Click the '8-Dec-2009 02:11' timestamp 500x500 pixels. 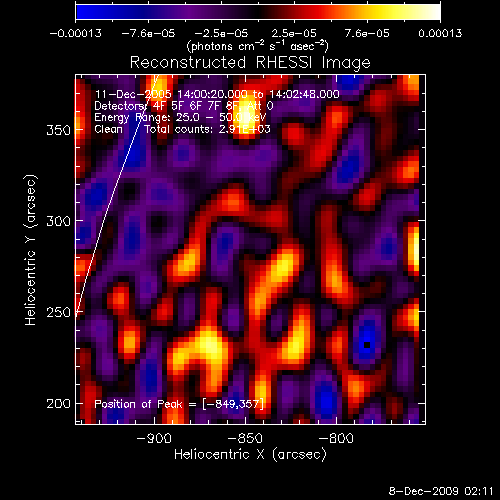(441, 491)
